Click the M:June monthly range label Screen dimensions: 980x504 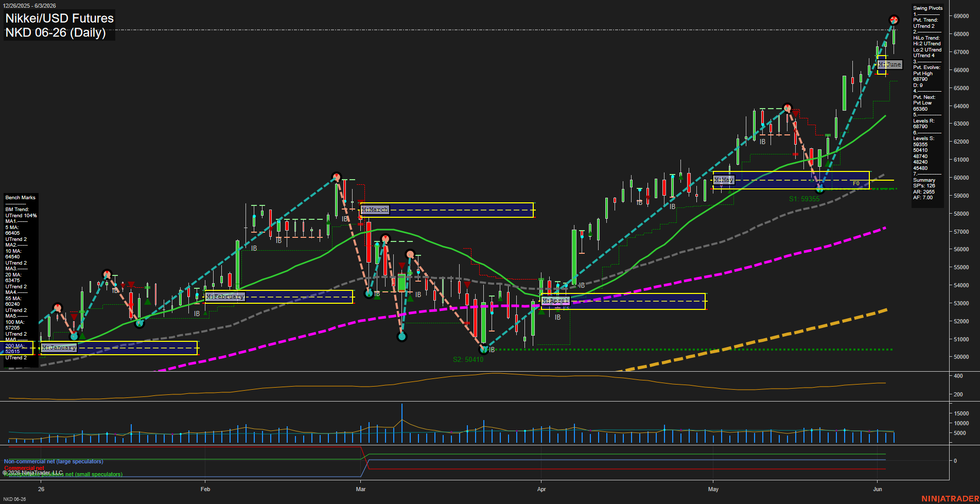click(890, 64)
